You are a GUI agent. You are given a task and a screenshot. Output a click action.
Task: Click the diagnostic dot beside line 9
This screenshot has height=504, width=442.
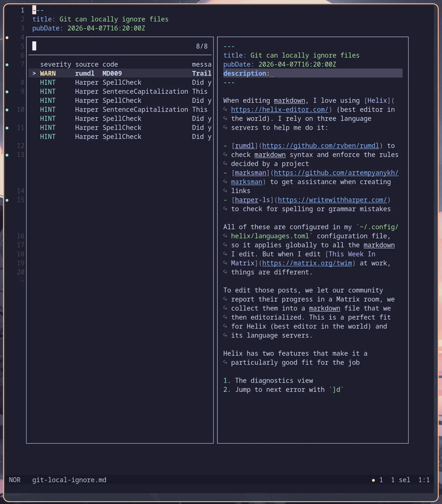pos(7,92)
